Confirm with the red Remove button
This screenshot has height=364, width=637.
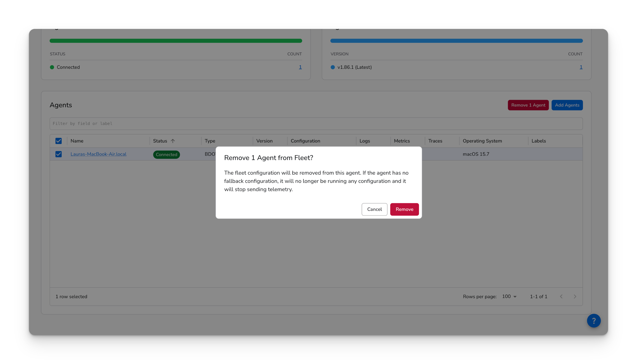pos(404,209)
